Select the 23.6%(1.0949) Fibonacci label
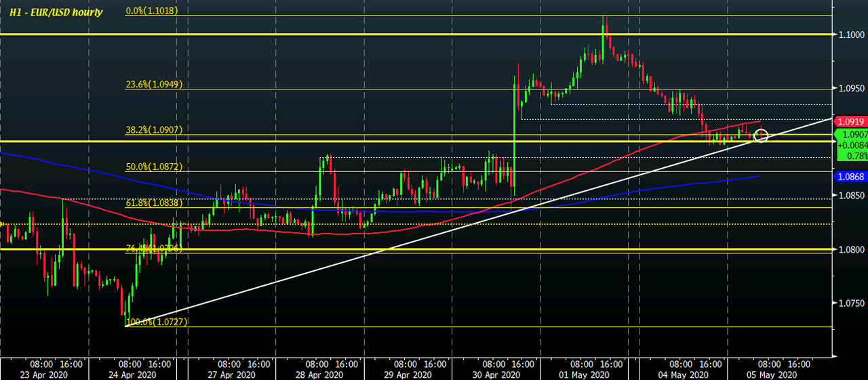This screenshot has height=380, width=868. [155, 85]
